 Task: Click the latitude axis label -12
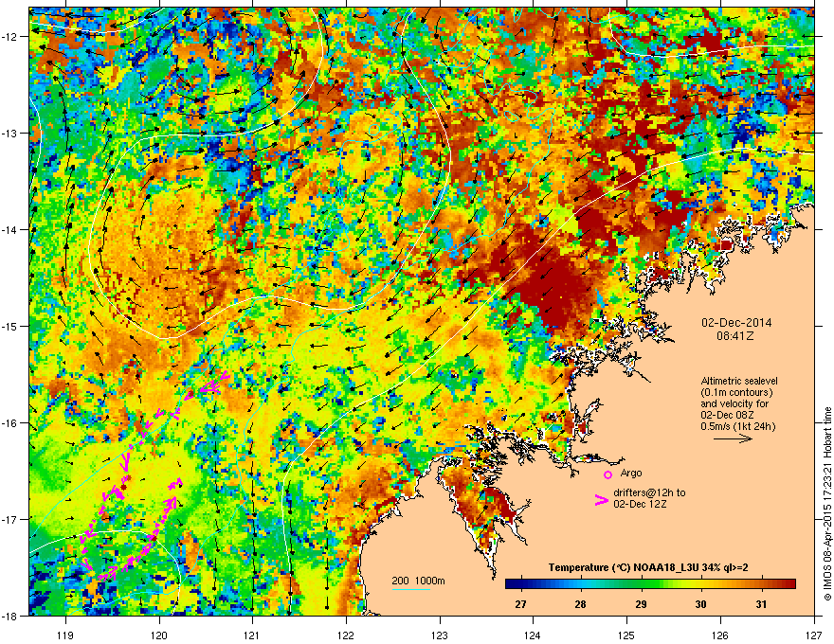click(x=10, y=36)
